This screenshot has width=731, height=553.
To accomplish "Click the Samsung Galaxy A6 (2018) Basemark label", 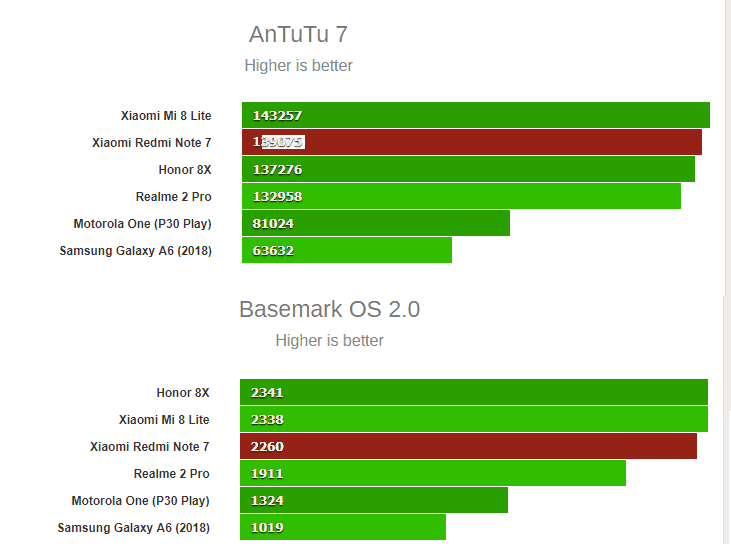I will pos(134,528).
